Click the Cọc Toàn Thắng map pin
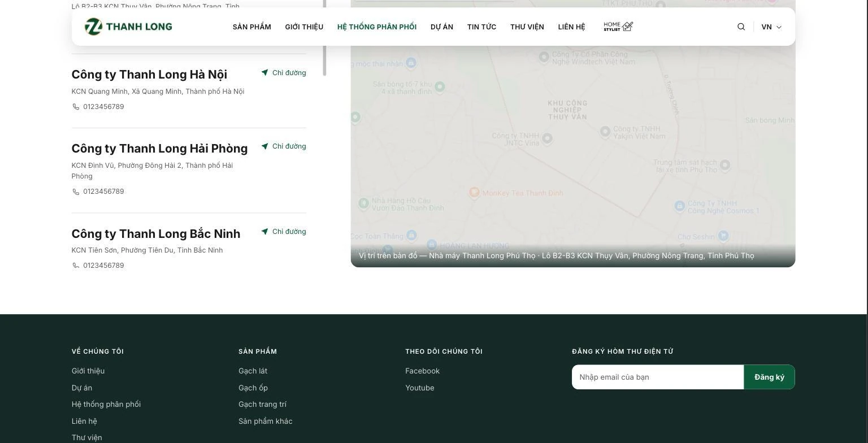Image resolution: width=868 pixels, height=443 pixels. pyautogui.click(x=411, y=235)
